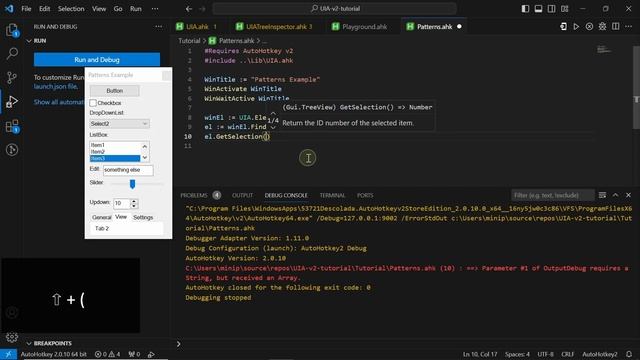Open the remote window status icon

(8, 354)
